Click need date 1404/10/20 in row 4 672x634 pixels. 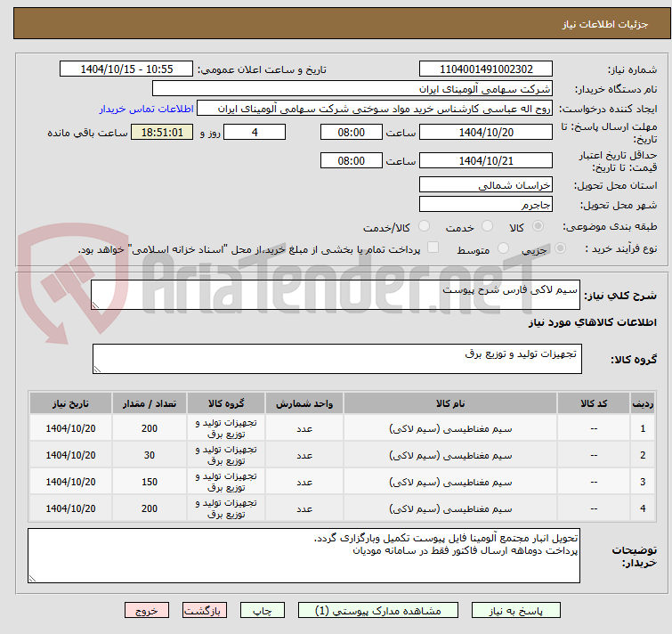[70, 508]
